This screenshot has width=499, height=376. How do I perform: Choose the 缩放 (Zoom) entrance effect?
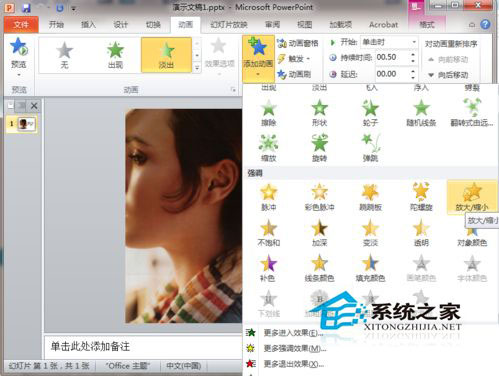click(x=269, y=148)
